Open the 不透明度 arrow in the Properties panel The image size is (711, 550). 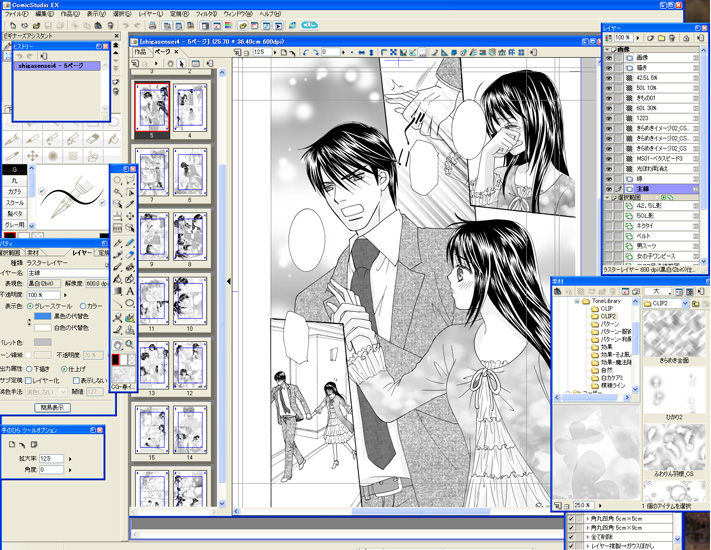click(x=65, y=295)
